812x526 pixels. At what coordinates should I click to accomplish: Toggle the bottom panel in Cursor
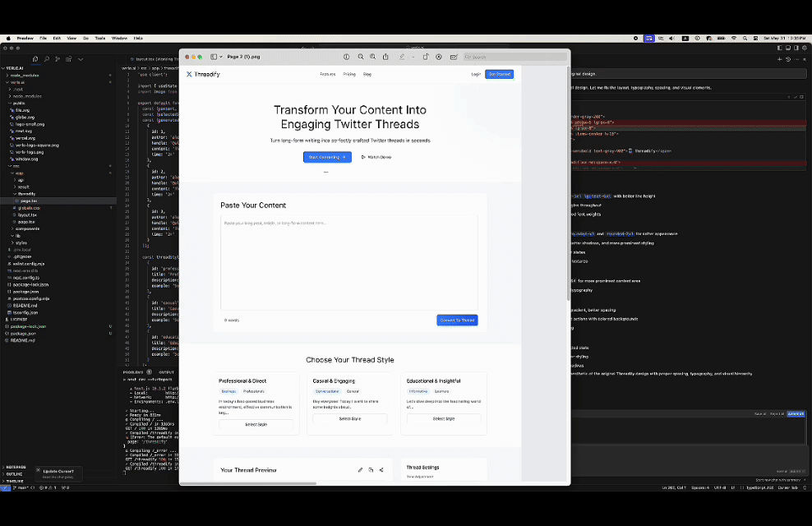click(x=788, y=48)
